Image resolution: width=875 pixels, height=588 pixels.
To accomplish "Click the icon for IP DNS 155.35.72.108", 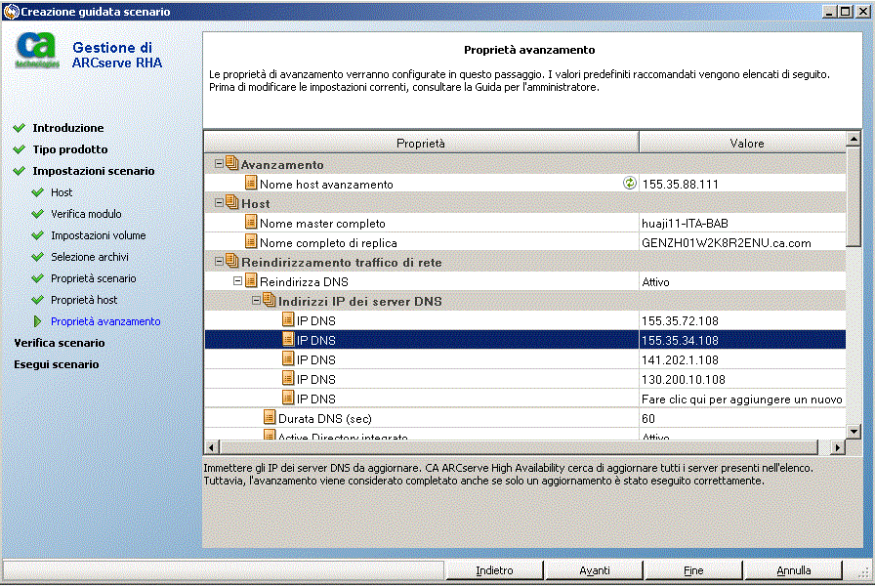I will click(288, 319).
